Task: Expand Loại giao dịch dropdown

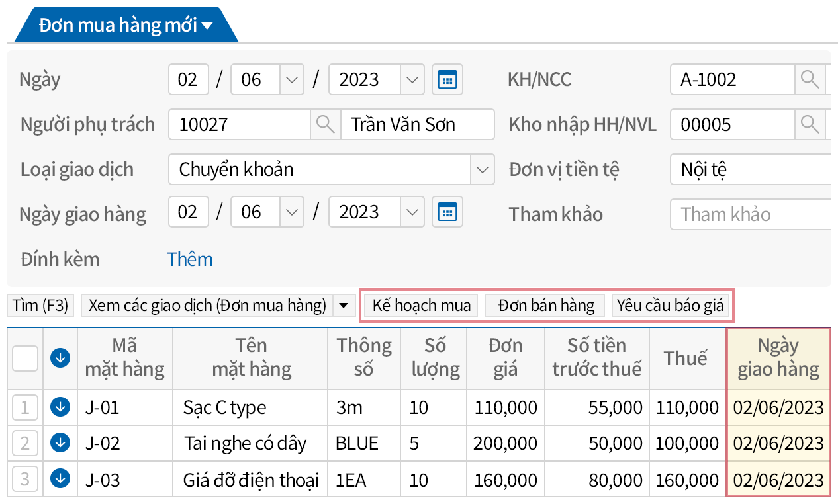Action: click(x=482, y=170)
